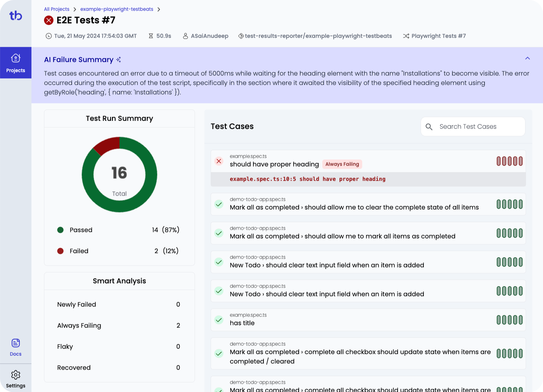The height and width of the screenshot is (392, 543).
Task: Click the tb TestBeats logo
Action: (15, 15)
